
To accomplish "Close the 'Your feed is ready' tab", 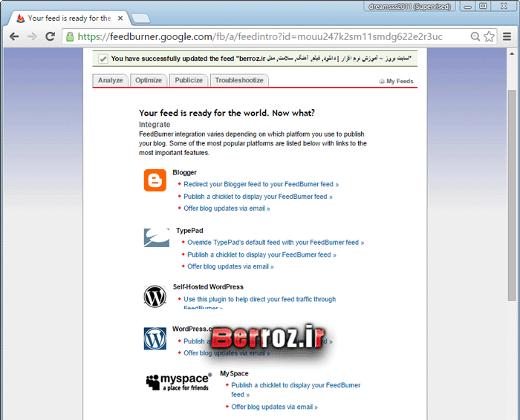I will click(120, 19).
